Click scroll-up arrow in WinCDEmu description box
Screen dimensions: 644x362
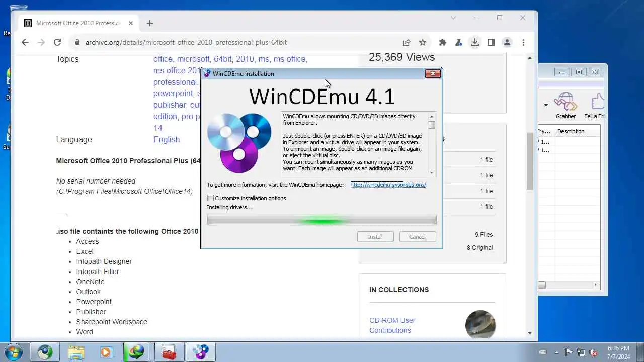pos(432,117)
